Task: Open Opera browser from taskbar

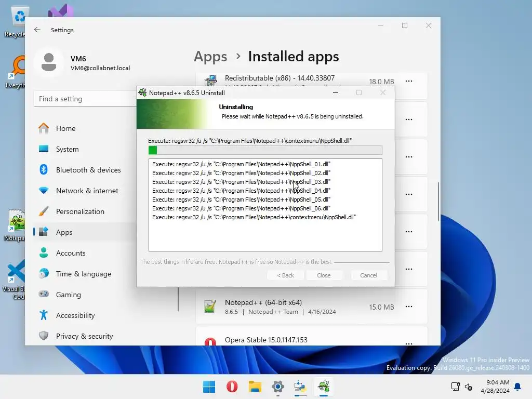Action: 232,387
